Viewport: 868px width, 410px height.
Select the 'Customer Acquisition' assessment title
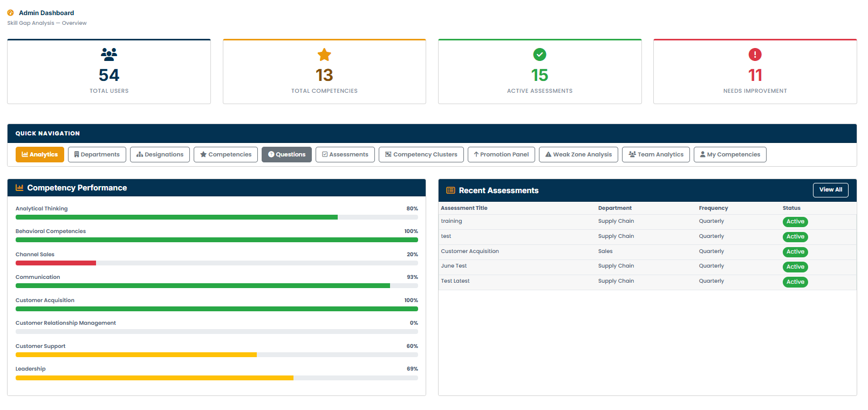470,251
